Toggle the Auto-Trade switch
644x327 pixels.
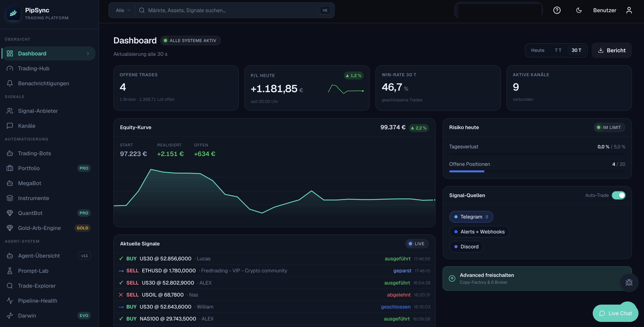coord(618,195)
